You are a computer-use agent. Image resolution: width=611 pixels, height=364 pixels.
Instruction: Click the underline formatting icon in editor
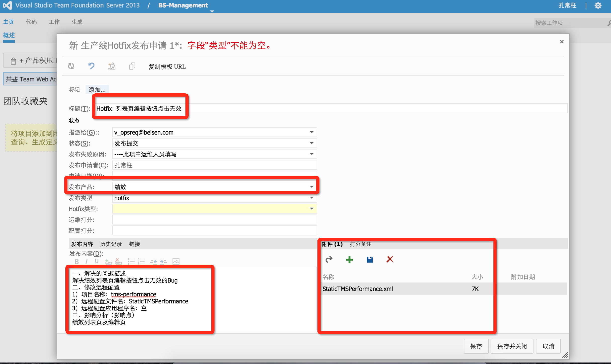click(97, 261)
